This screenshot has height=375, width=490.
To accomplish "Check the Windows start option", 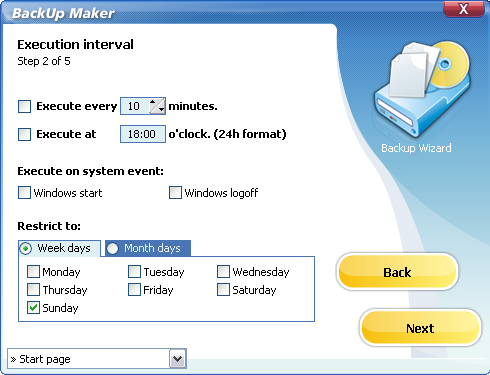I will [24, 193].
